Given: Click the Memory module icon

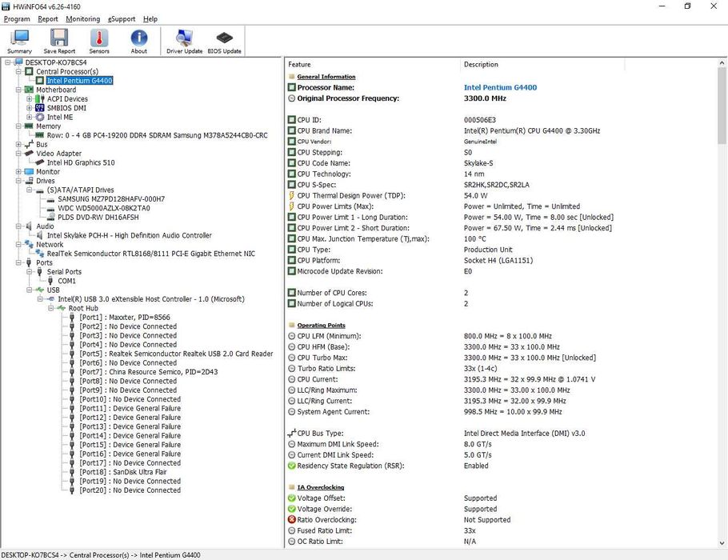Looking at the screenshot, I should point(30,126).
